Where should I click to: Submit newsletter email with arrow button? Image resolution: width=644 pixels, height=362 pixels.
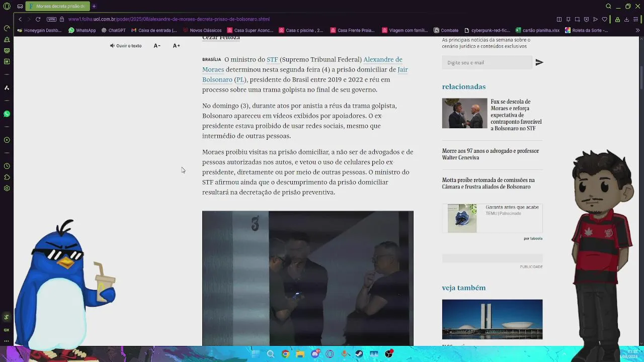(539, 62)
